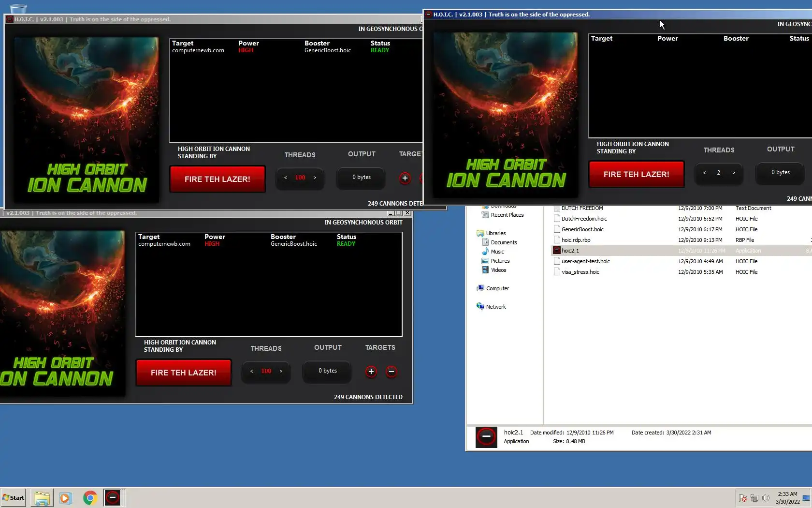The height and width of the screenshot is (508, 812).
Task: Select the hoic.rdp.rbp file icon
Action: coord(557,240)
